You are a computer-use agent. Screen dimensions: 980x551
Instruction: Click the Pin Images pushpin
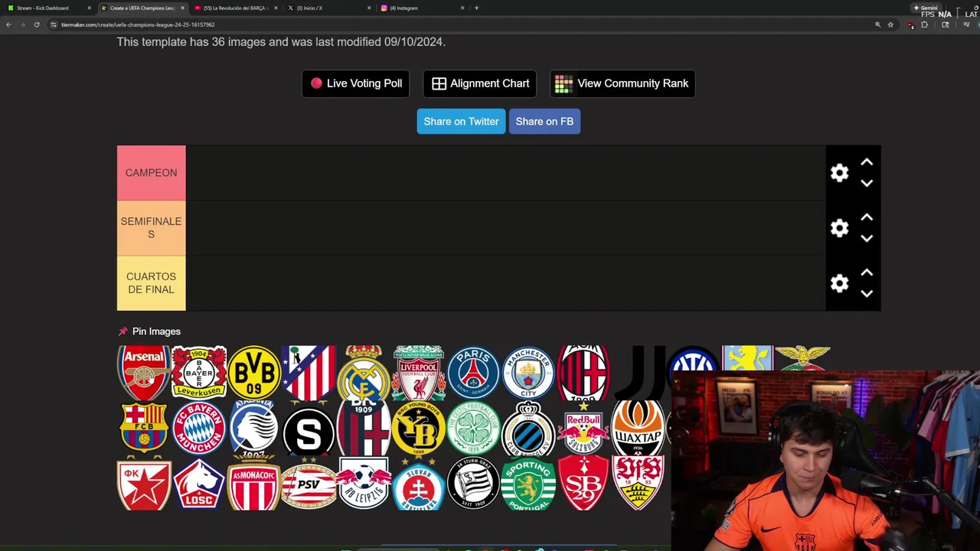coord(122,331)
